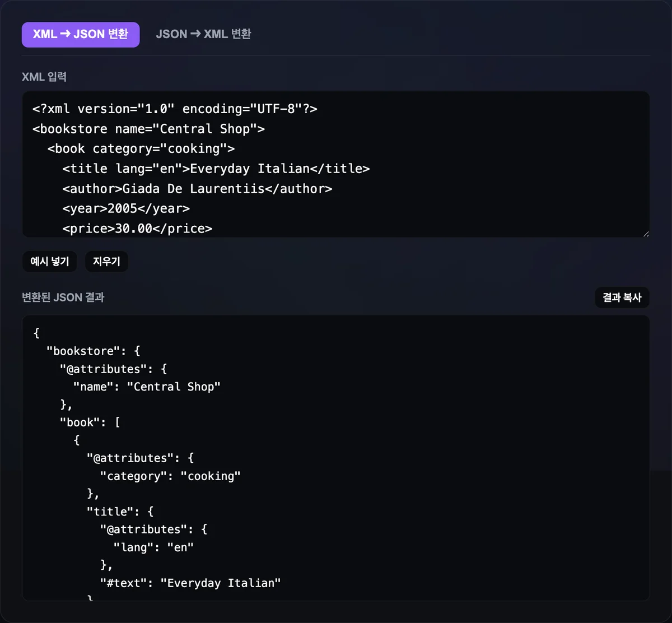Click the "#text": "Everyday Italian" JSON line
Screen dimensions: 672x623
[190, 583]
